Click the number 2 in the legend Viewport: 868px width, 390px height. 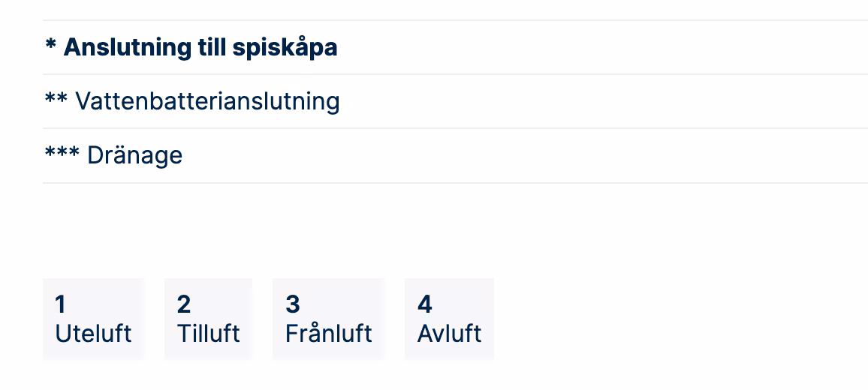pyautogui.click(x=184, y=304)
